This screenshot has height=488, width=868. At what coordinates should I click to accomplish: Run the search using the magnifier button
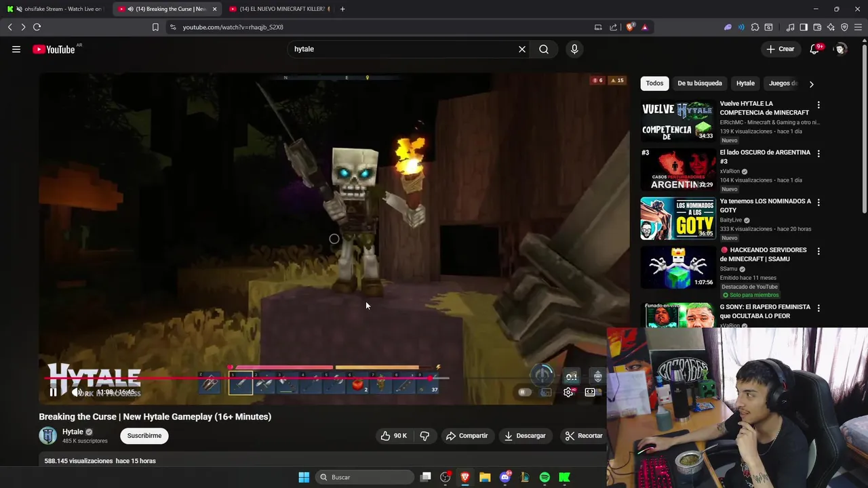(x=544, y=49)
